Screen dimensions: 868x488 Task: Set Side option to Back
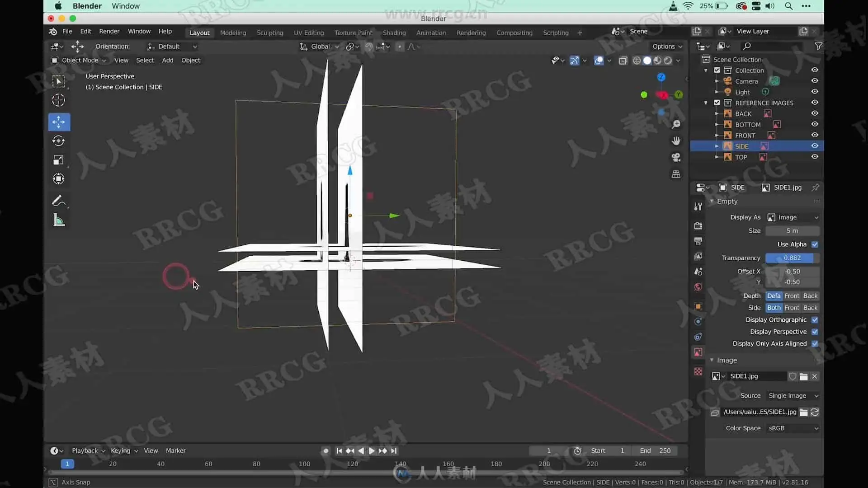pos(810,308)
